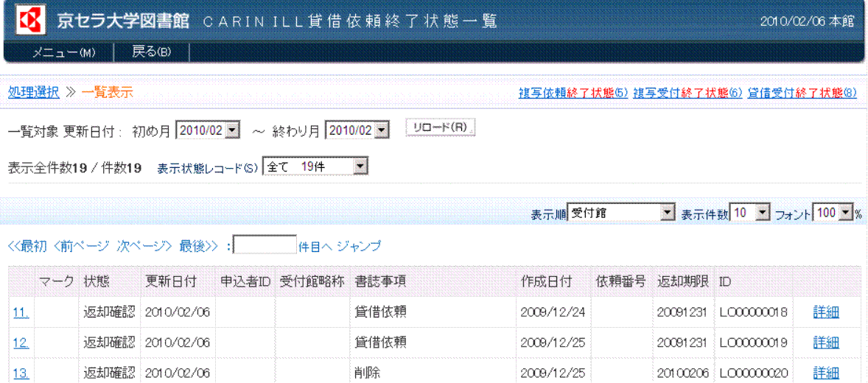Click the 申込者ID column header
Viewport: 868px width, 383px height.
point(244,281)
